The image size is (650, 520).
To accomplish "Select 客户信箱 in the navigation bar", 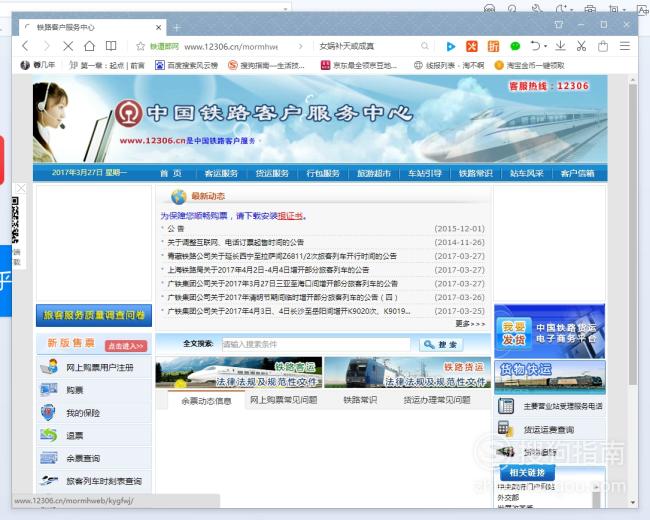I will tap(577, 173).
